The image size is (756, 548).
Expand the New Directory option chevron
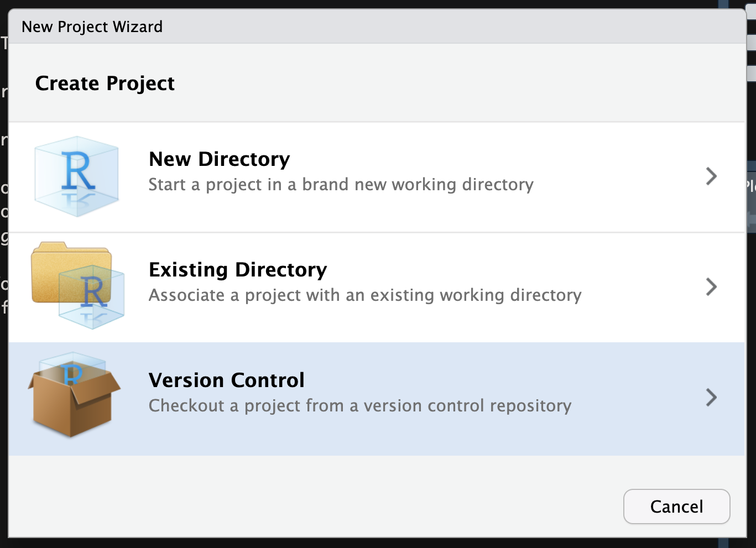point(712,176)
